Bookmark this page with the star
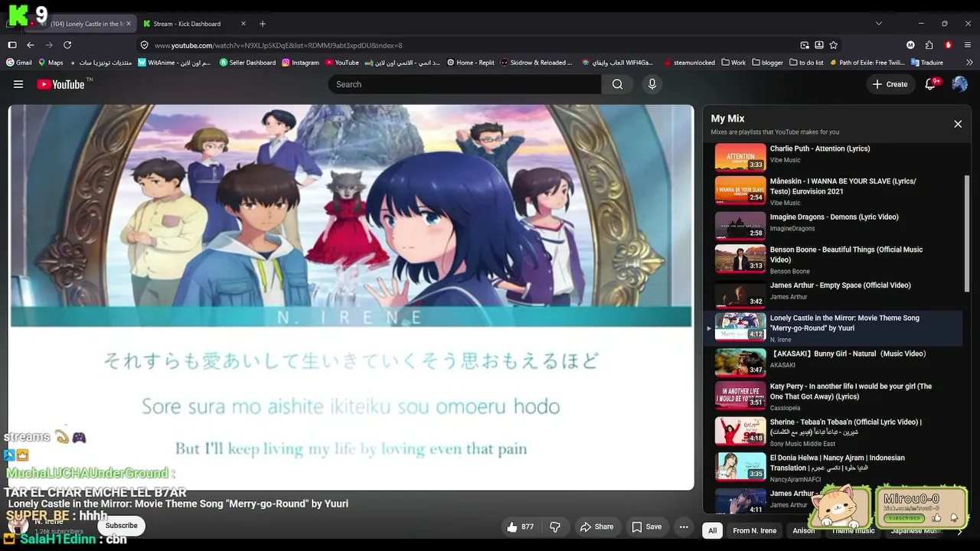 coord(834,45)
